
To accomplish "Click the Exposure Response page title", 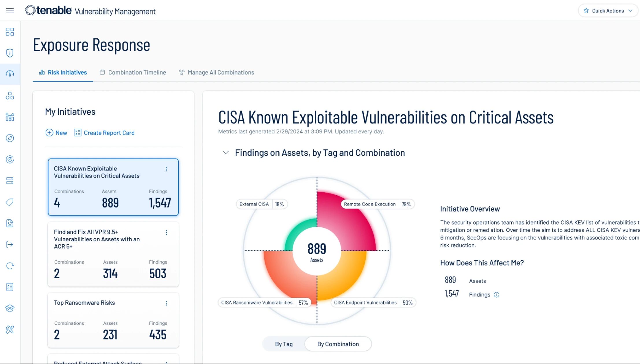I will 92,45.
